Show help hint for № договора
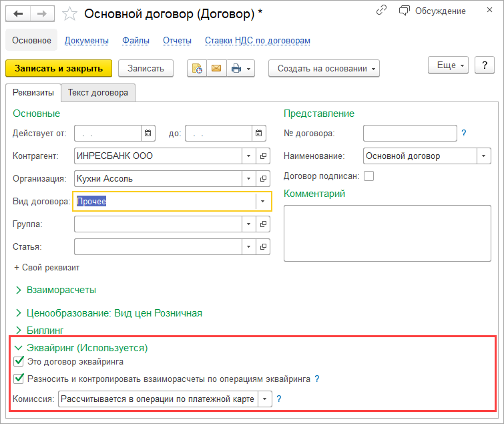The image size is (504, 424). [464, 133]
